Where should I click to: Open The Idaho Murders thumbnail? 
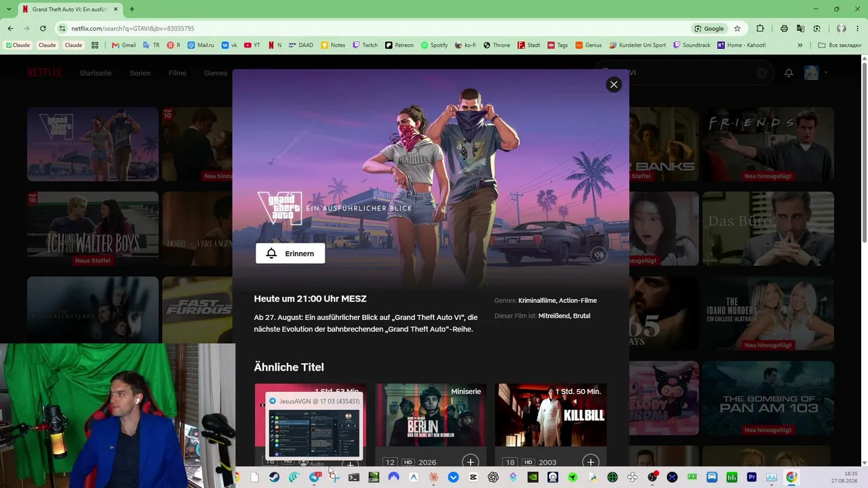pyautogui.click(x=768, y=313)
